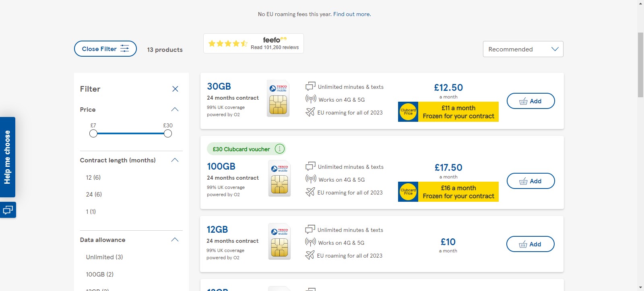Screen dimensions: 644x291
Task: Open the Find out more roaming link
Action: (352, 14)
